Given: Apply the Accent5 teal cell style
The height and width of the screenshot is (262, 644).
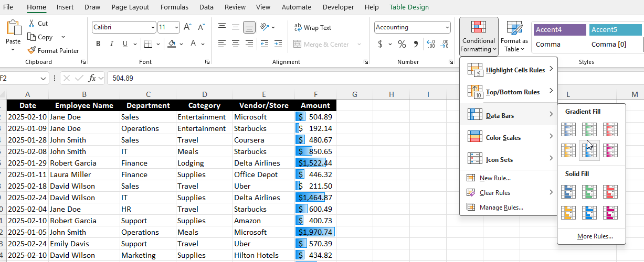Looking at the screenshot, I should click(615, 30).
